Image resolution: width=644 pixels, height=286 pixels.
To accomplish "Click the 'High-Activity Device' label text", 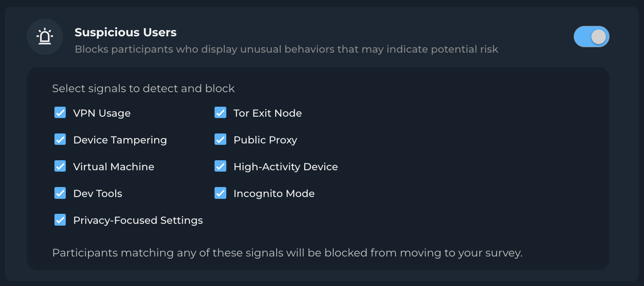I will pyautogui.click(x=285, y=167).
